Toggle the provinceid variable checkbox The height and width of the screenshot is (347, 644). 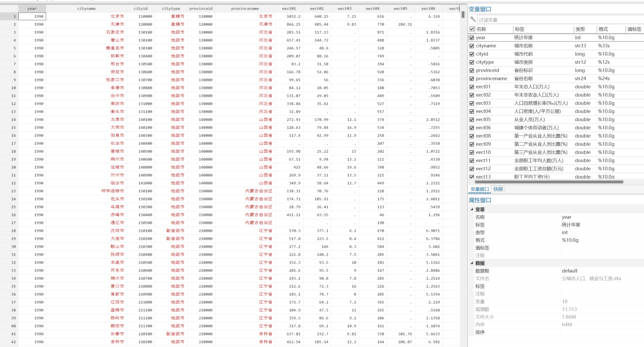pyautogui.click(x=472, y=70)
